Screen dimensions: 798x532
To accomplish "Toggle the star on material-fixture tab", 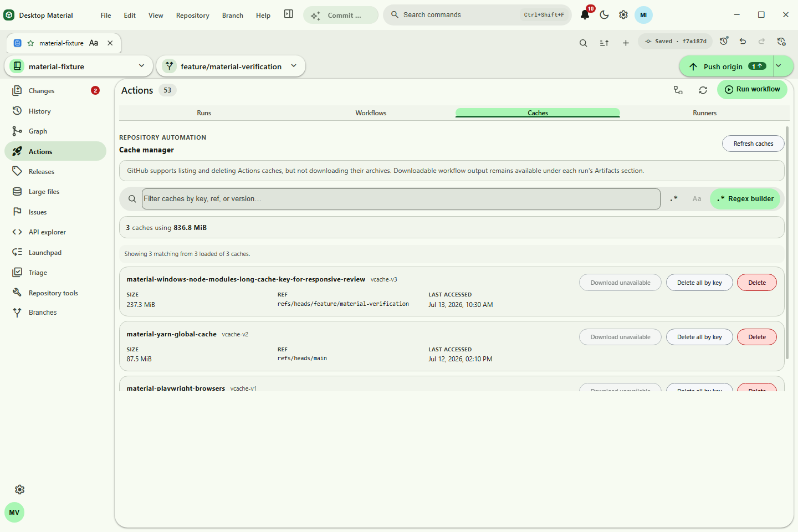I will coord(30,43).
